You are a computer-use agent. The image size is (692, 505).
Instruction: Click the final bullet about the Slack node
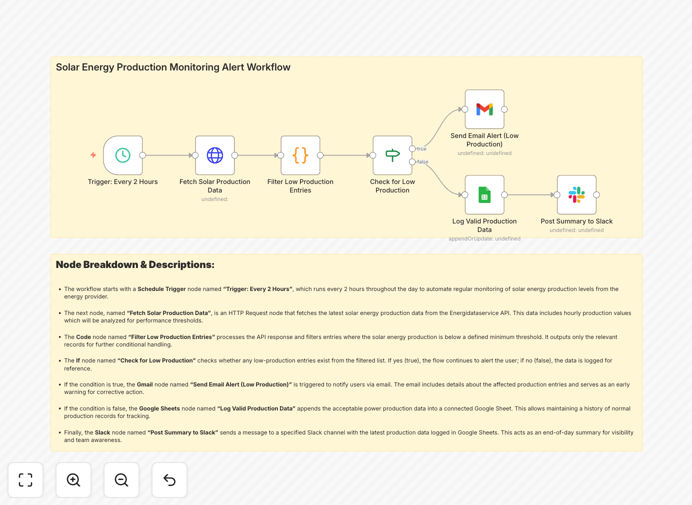tap(348, 436)
